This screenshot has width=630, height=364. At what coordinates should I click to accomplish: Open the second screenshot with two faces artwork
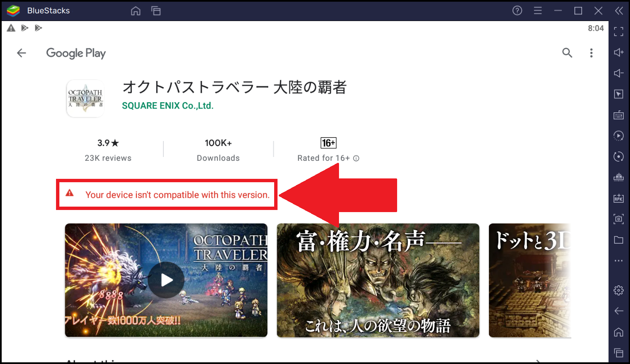[x=378, y=280]
